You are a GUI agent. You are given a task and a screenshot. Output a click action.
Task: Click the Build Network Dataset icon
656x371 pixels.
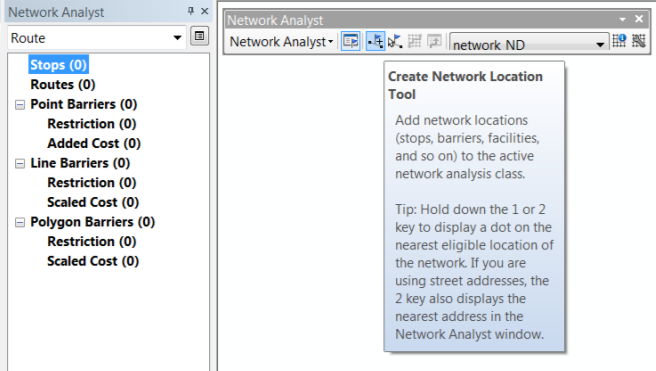[x=638, y=41]
